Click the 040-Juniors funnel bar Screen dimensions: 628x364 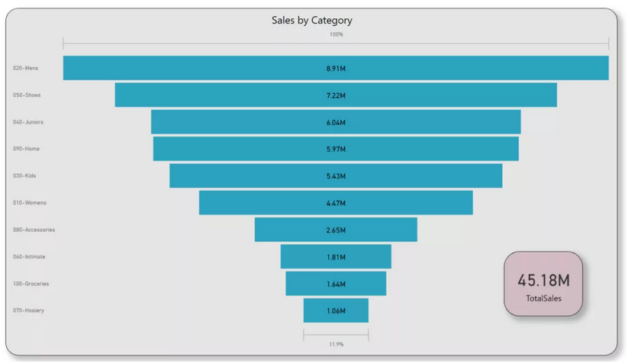[336, 122]
